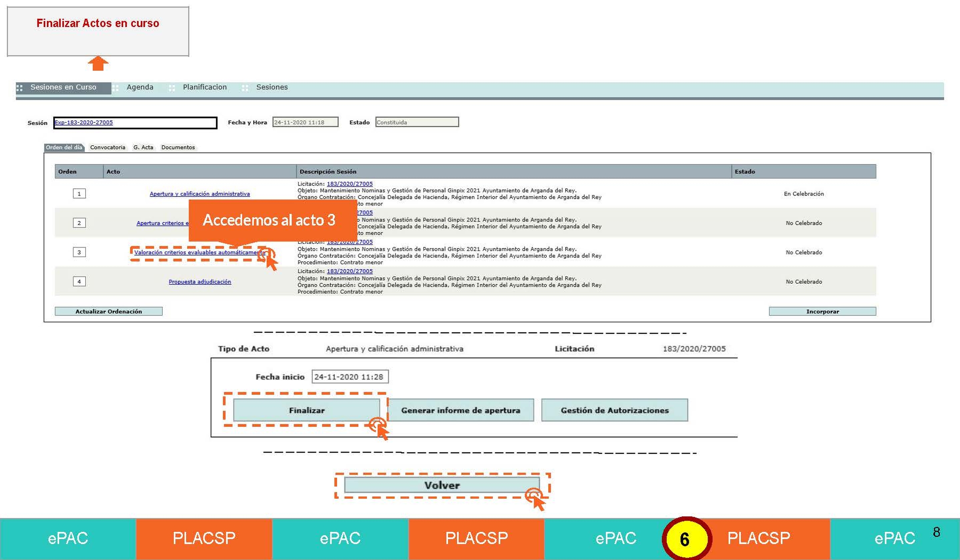The width and height of the screenshot is (960, 560).
Task: Click the En Celebración status text
Action: (804, 194)
